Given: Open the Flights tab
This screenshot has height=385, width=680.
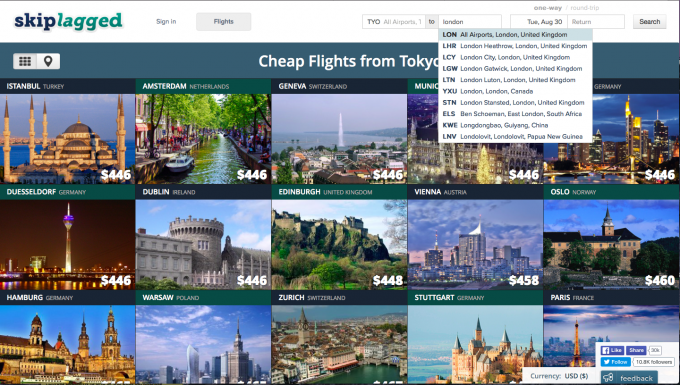Looking at the screenshot, I should tap(223, 22).
